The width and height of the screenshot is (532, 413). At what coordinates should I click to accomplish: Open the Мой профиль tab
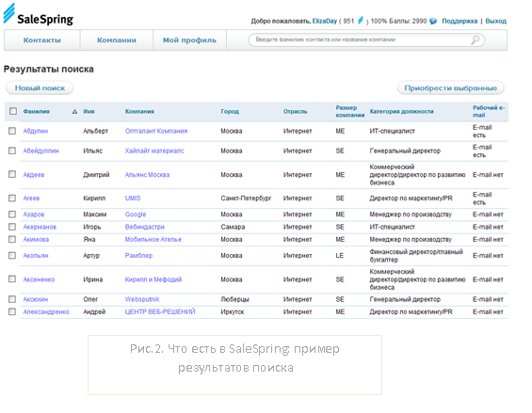tap(189, 40)
